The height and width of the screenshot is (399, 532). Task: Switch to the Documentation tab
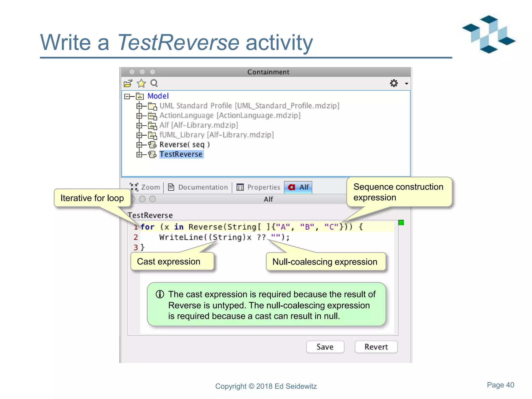pyautogui.click(x=198, y=187)
